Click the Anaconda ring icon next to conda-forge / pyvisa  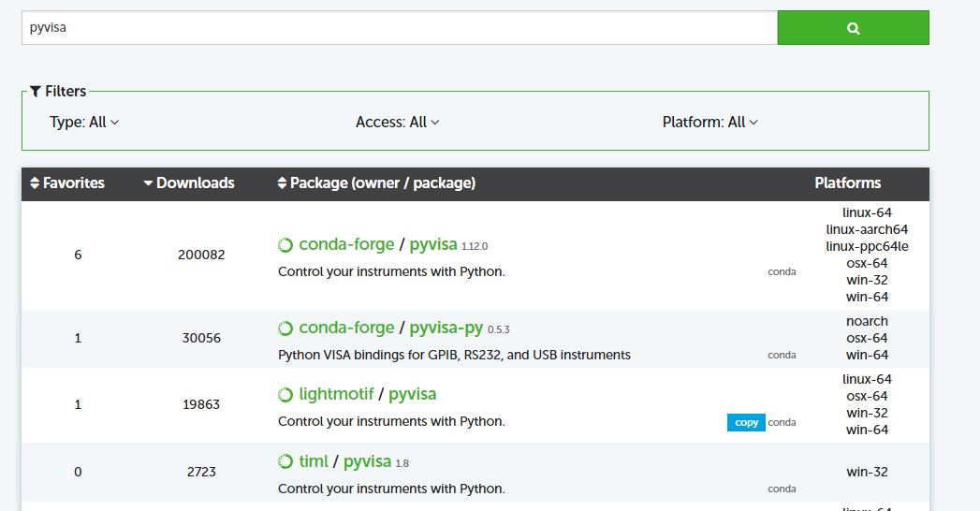285,245
